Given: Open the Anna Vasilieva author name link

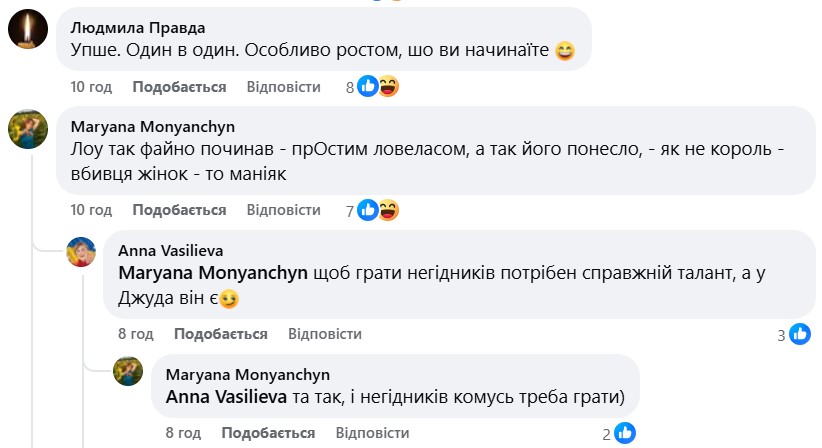Looking at the screenshot, I should point(170,250).
